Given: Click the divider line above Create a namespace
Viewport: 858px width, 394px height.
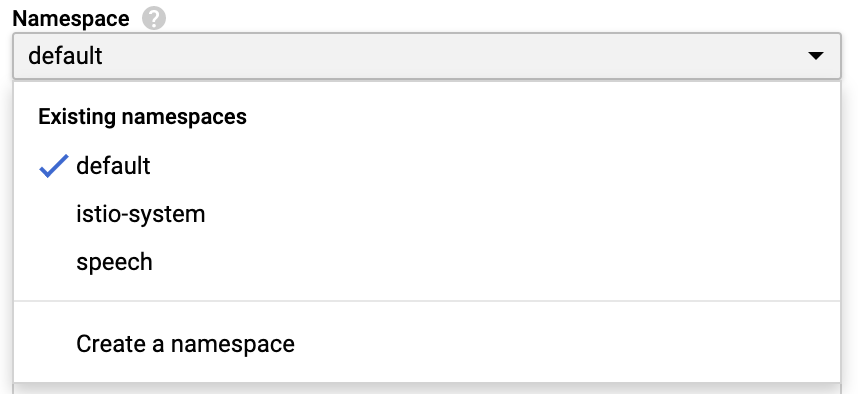Looking at the screenshot, I should click(427, 301).
